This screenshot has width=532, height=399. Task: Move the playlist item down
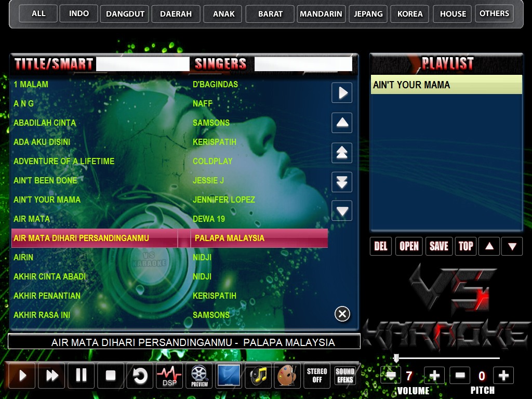click(512, 246)
